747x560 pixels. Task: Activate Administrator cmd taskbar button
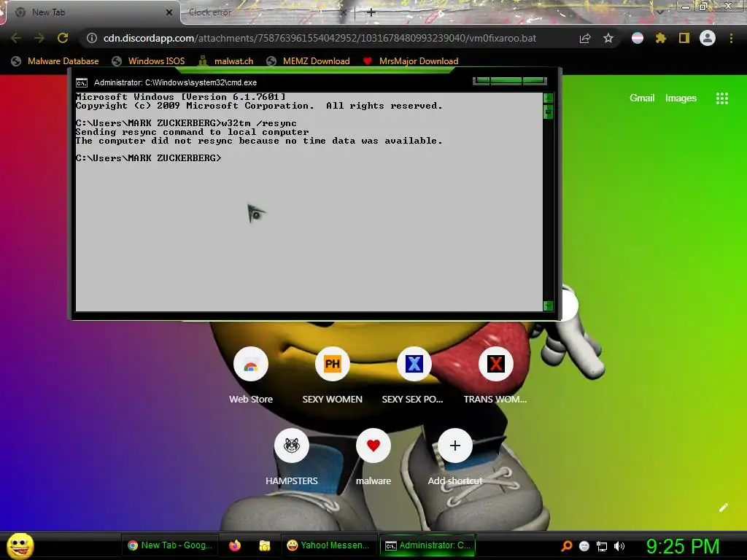click(x=427, y=545)
